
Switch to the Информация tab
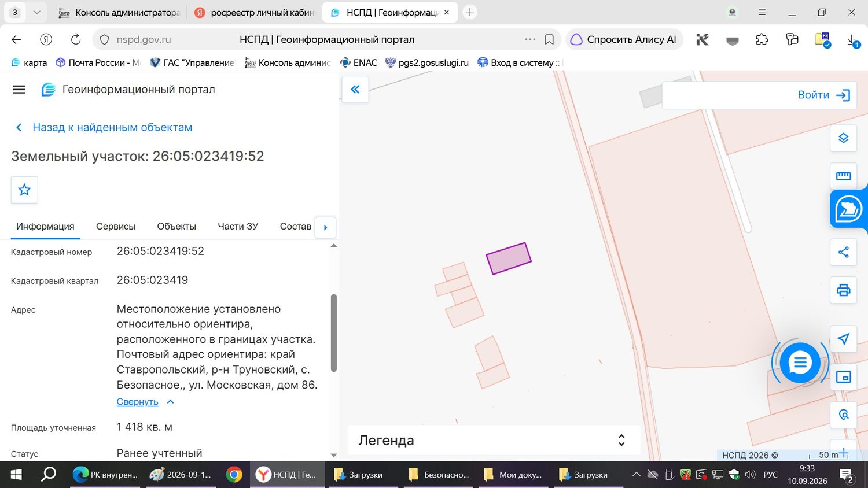coord(45,226)
